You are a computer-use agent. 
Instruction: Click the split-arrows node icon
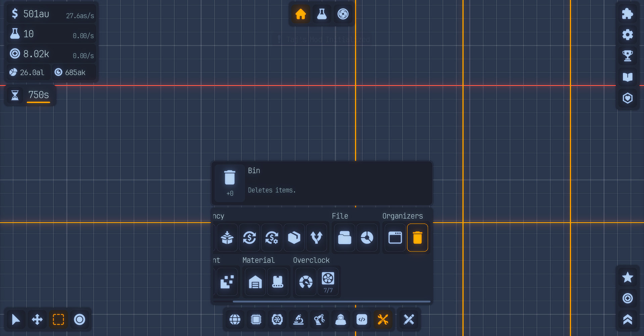(x=316, y=238)
